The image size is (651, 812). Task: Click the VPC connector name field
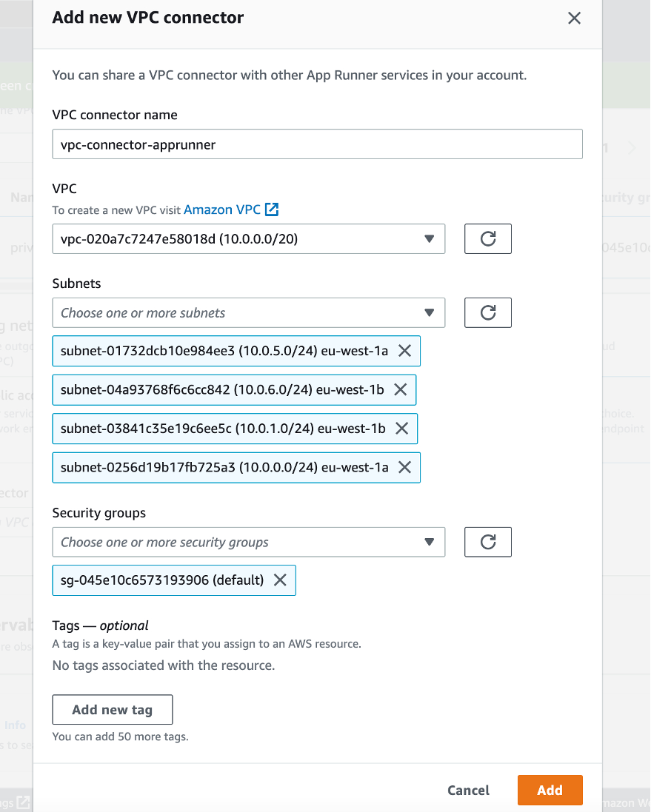click(x=317, y=144)
